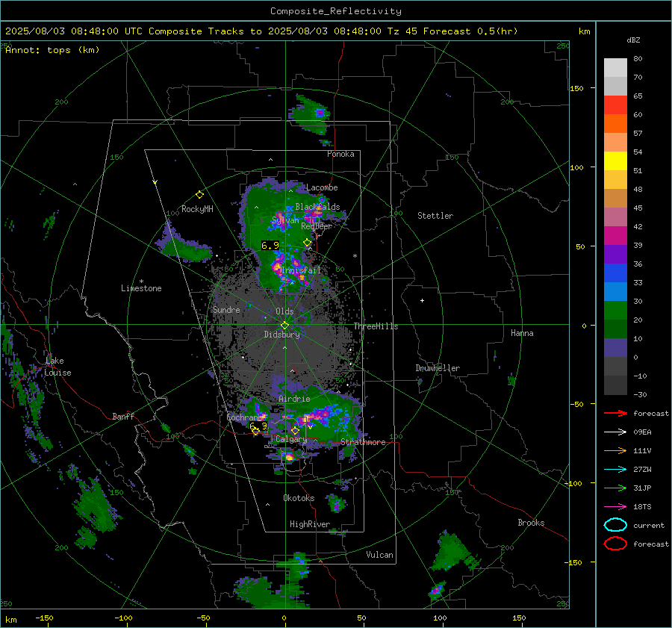
Task: Click the Stettler town label
Action: click(435, 216)
